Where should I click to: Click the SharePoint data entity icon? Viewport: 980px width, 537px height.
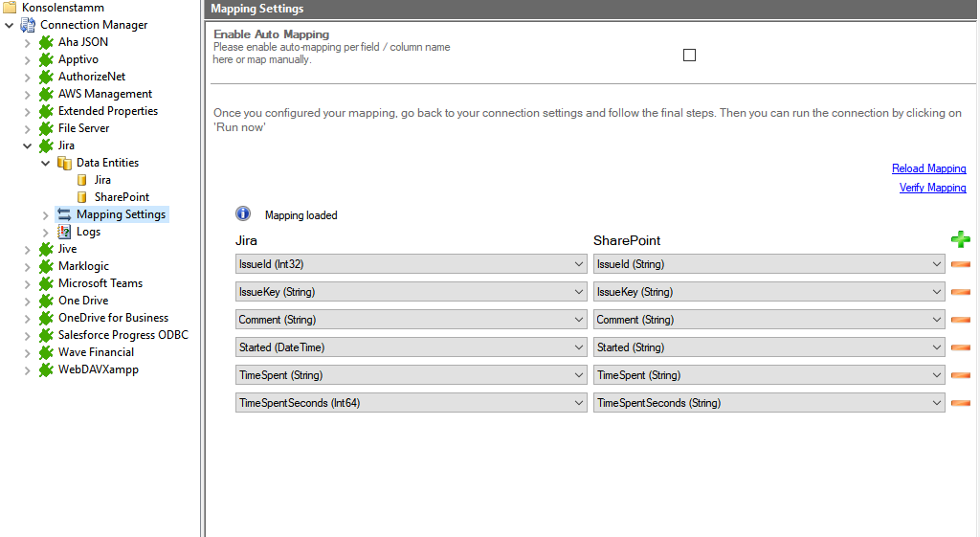(82, 197)
